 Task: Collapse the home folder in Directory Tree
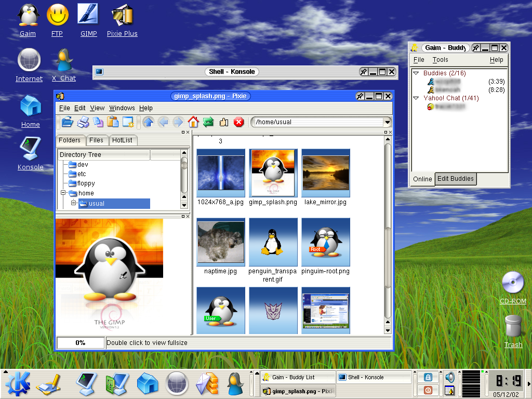[63, 193]
